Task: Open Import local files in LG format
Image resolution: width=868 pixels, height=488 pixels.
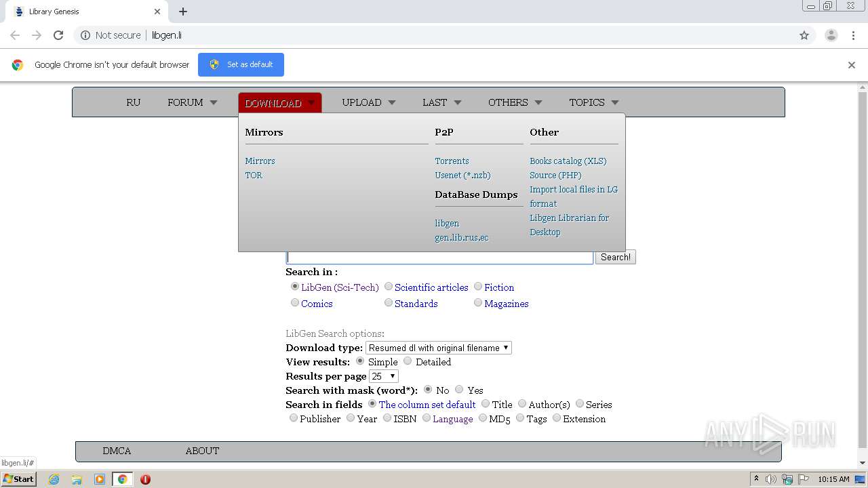Action: 574,197
